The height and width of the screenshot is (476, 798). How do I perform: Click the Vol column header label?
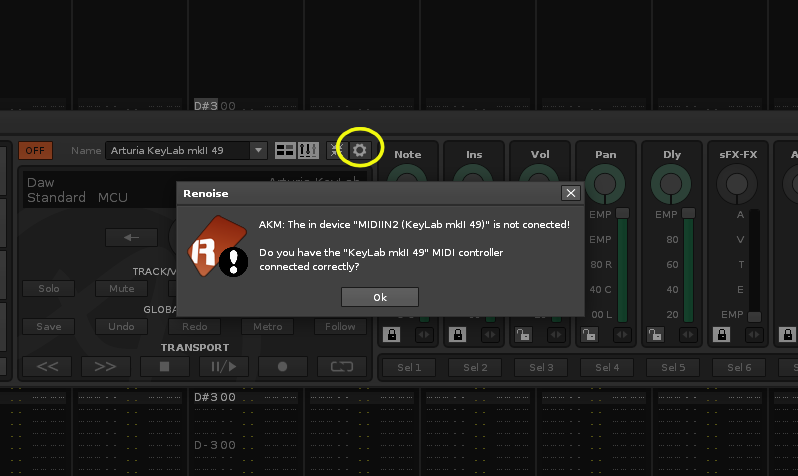click(540, 154)
